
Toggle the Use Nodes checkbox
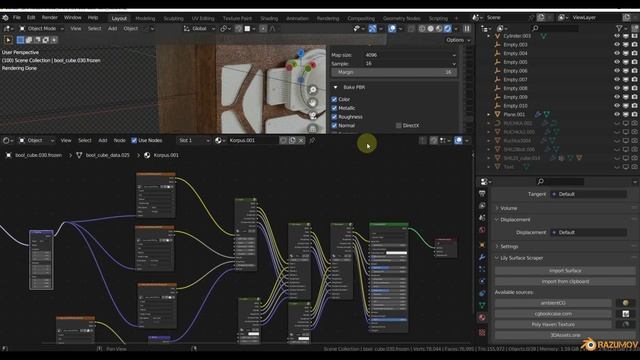pos(134,140)
